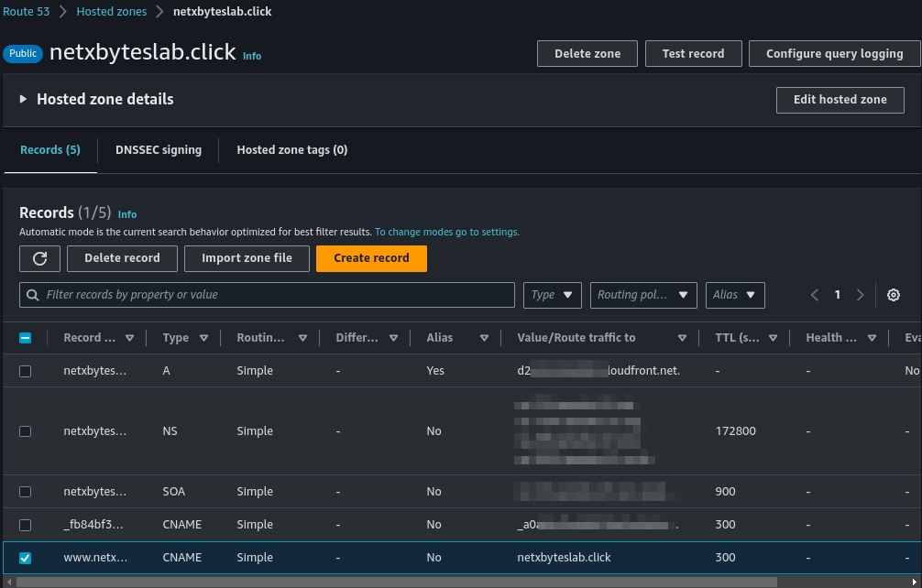Open the table preferences gear icon

pos(894,295)
